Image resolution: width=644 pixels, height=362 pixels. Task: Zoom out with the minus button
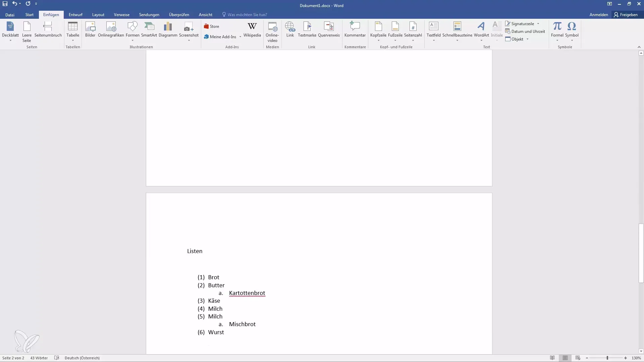(587, 358)
